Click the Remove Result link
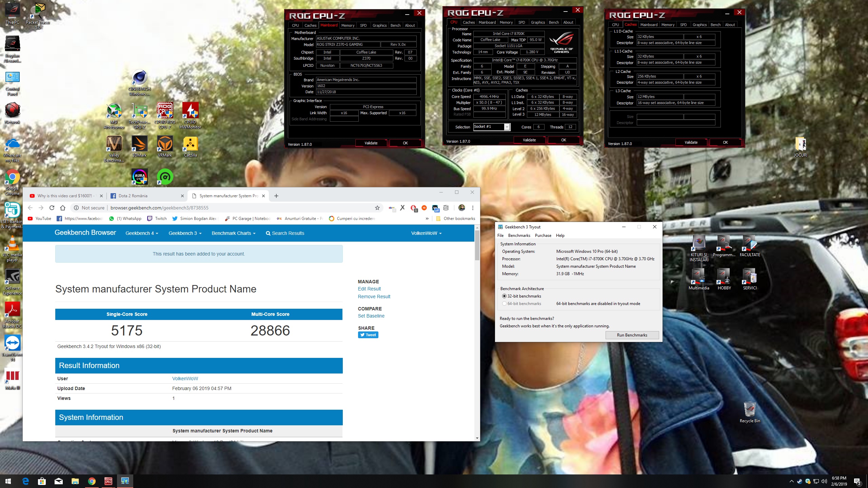The image size is (868, 488). 374,297
